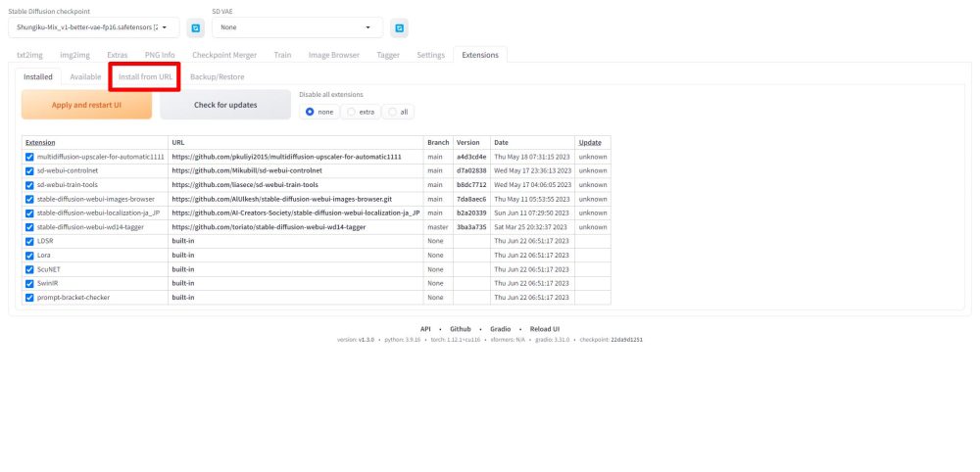This screenshot has width=980, height=472.
Task: Open the Reload UI footer link
Action: click(543, 329)
